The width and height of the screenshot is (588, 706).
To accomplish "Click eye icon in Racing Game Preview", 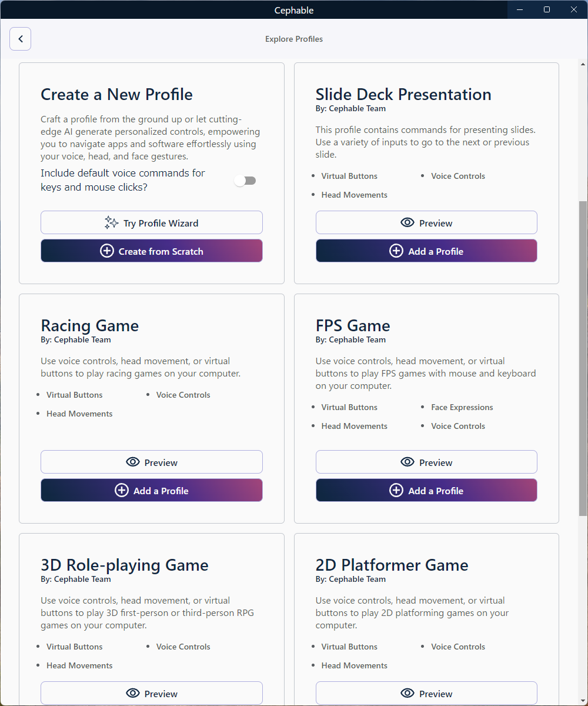I will pos(133,462).
